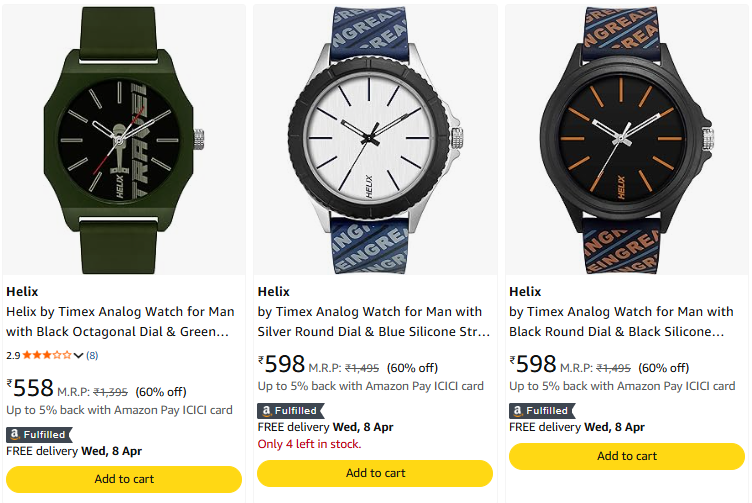Screen dimensions: 752x503
Task: Click the ₹558 price of the green watch
Action: pyautogui.click(x=30, y=388)
